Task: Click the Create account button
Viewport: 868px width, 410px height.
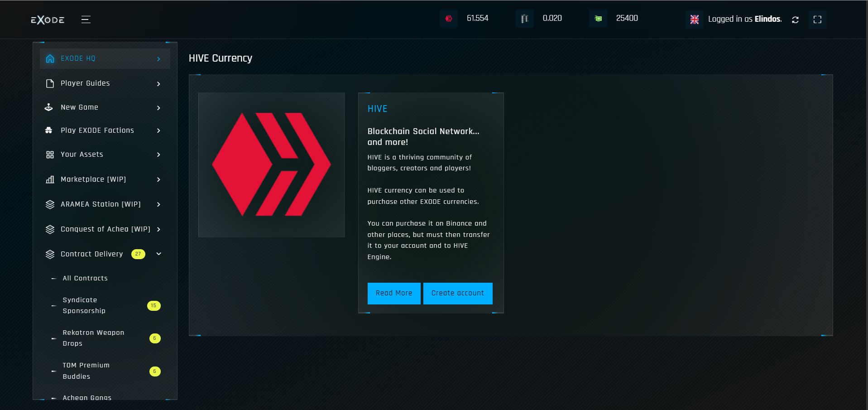Action: (x=458, y=293)
